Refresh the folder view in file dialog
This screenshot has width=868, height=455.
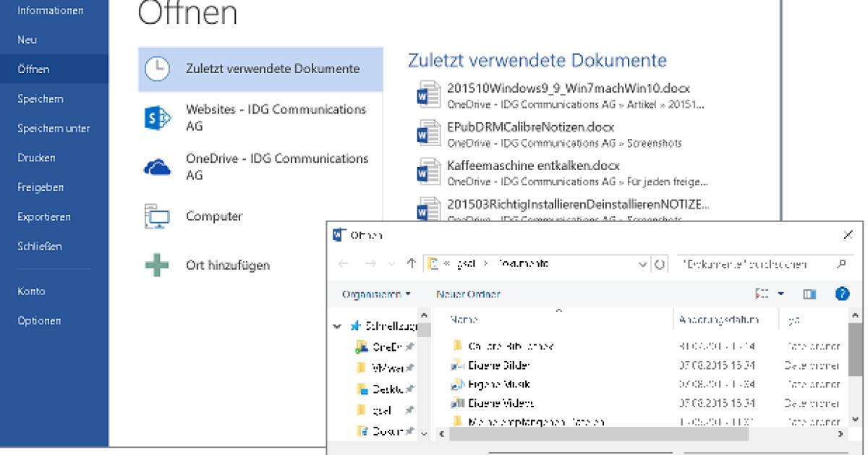(x=660, y=265)
